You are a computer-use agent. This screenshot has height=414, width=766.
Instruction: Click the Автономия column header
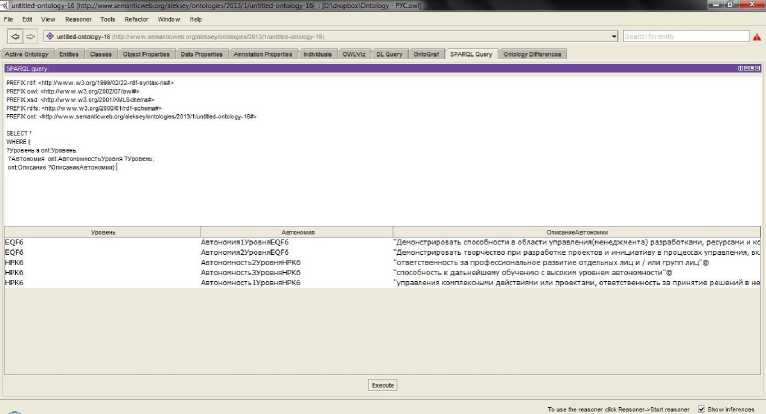[297, 232]
